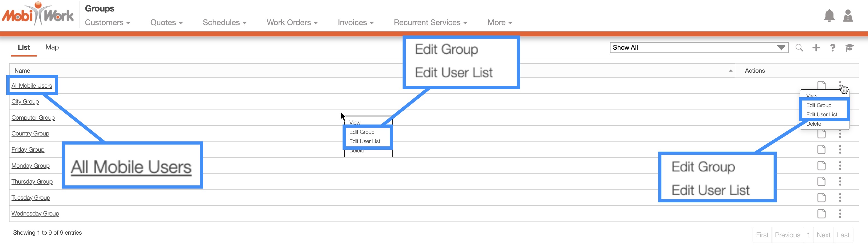The height and width of the screenshot is (248, 868).
Task: Open the notifications bell icon
Action: tap(829, 16)
